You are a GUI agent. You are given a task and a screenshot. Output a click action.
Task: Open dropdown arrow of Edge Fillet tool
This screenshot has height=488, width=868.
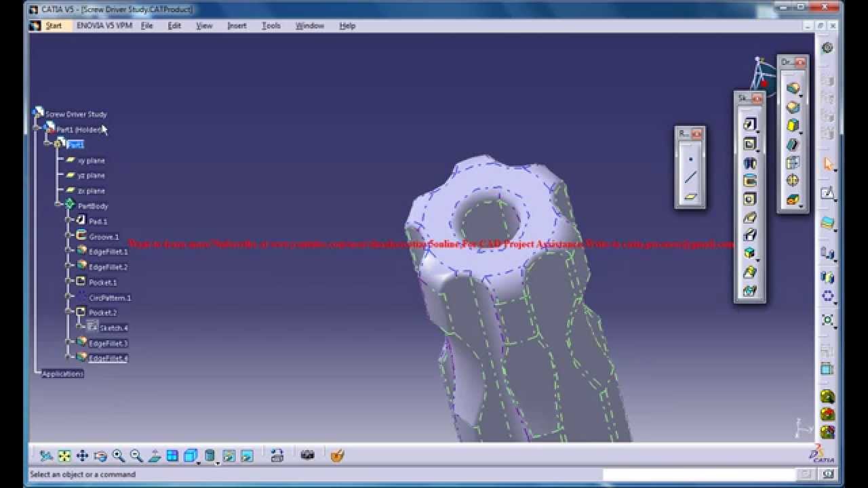(x=801, y=96)
